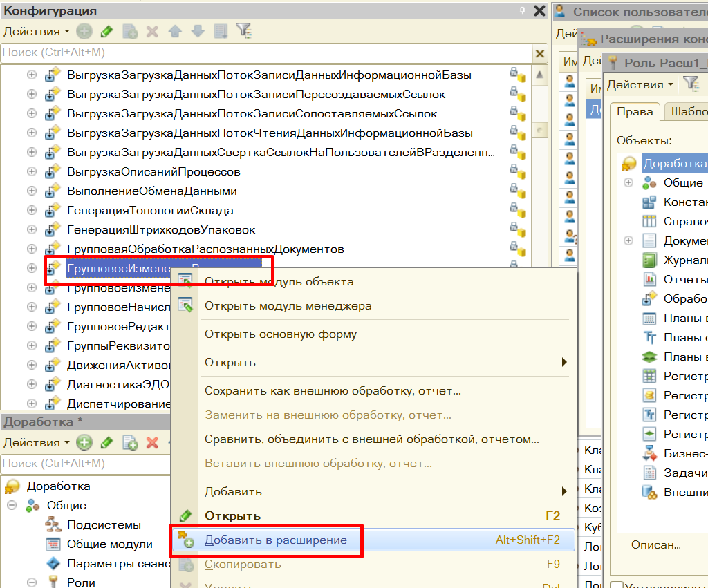
Task: Select 'Параметры сеанса' in the Доработка tree
Action: 118,564
